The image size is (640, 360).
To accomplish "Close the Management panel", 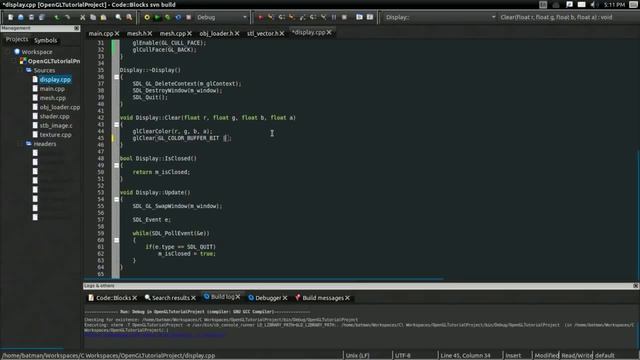I will 77,28.
